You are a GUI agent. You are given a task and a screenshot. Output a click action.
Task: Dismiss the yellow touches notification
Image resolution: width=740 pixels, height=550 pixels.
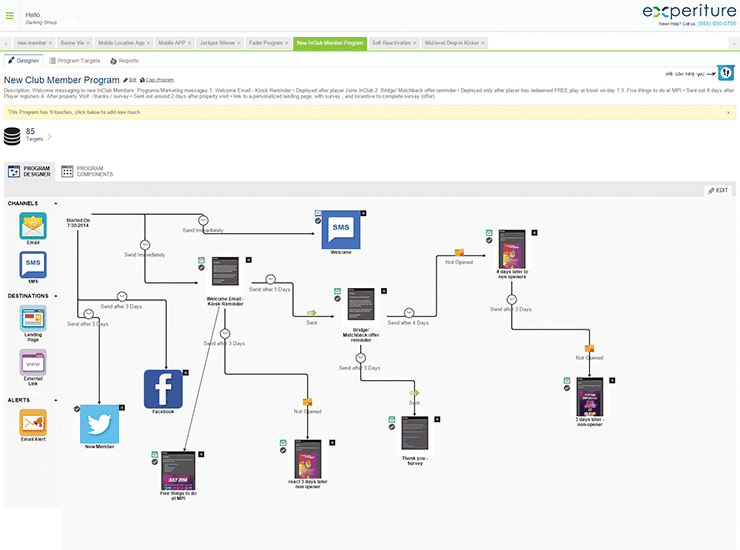[728, 112]
